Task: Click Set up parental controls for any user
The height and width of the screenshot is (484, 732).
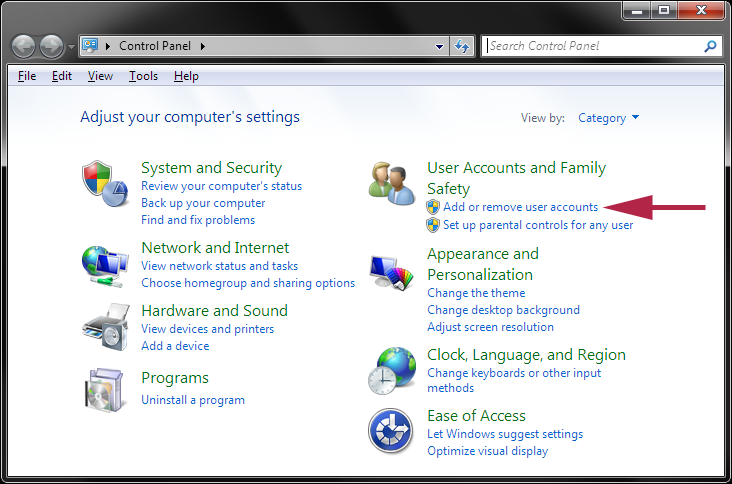Action: click(x=538, y=225)
